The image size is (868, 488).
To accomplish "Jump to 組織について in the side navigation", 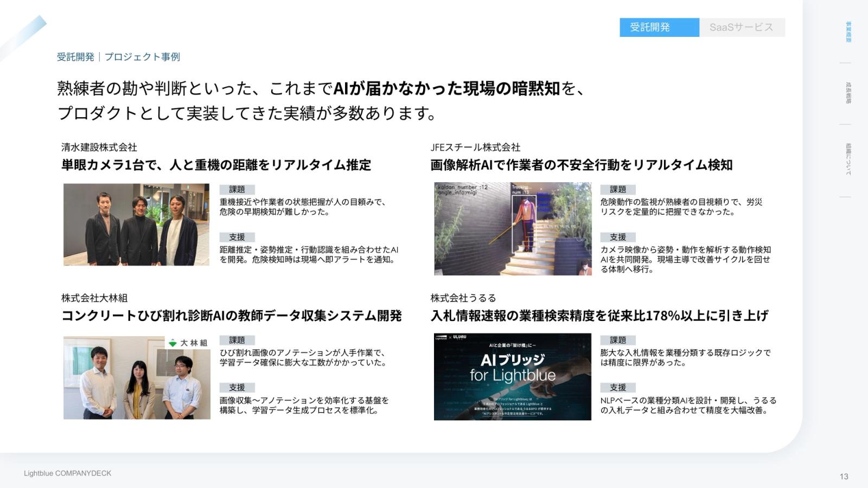I will [848, 159].
